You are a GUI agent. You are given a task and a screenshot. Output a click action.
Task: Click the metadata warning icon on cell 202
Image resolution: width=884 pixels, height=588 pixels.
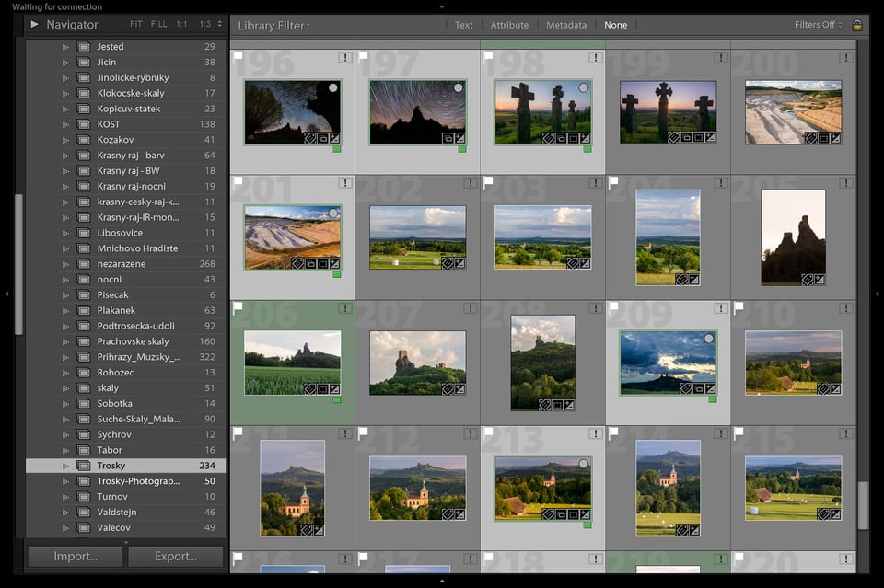click(471, 183)
